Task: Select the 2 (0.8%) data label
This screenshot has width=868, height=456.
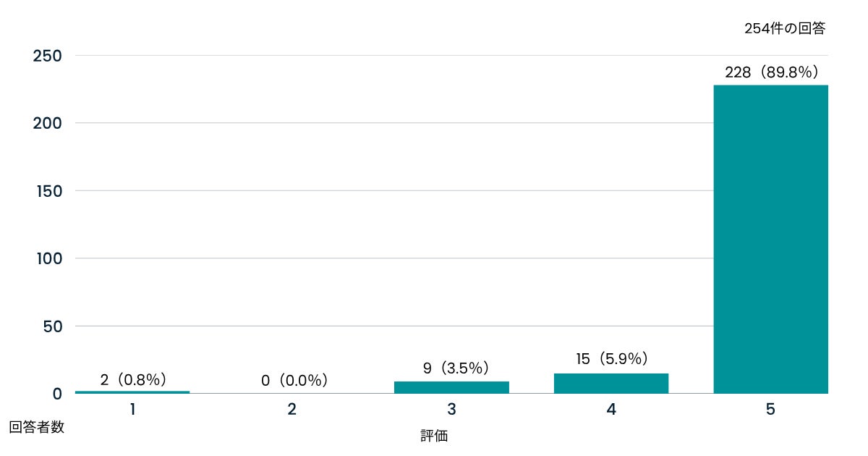Action: tap(134, 379)
